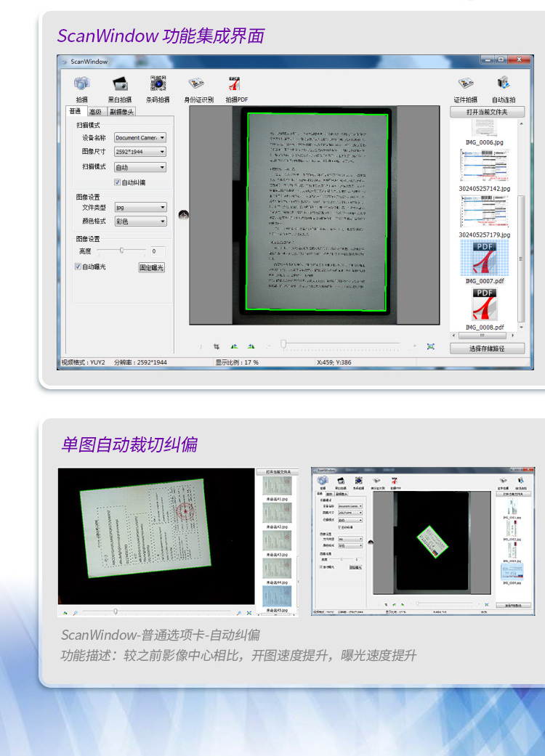This screenshot has width=545, height=756.
Task: Toggle the 自动纠偏 auto-deskew checkbox
Action: 118,182
